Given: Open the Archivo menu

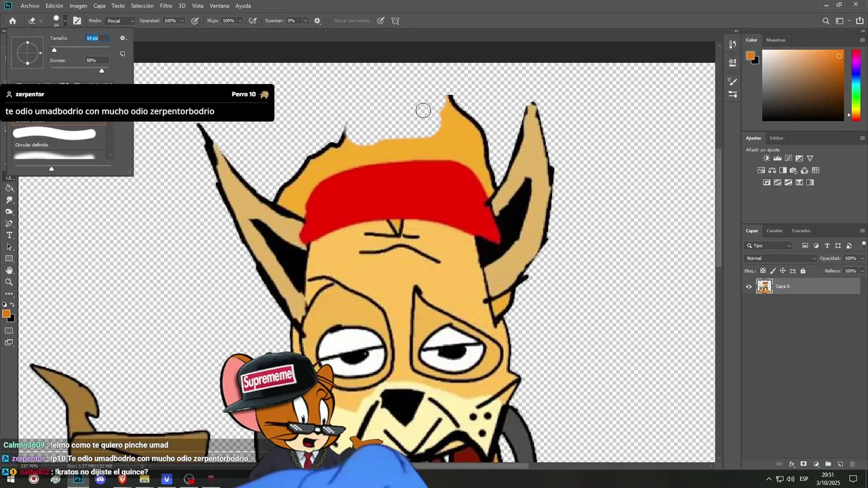Looking at the screenshot, I should tap(30, 5).
